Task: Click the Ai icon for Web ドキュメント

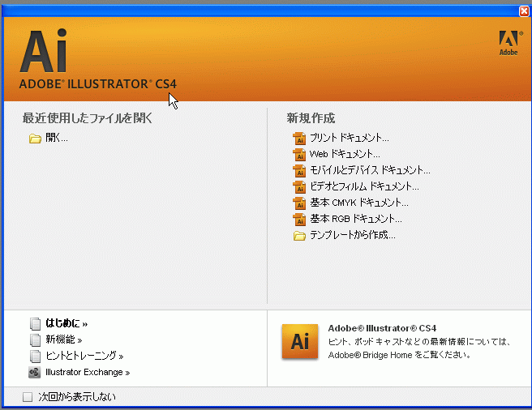Action: point(299,155)
